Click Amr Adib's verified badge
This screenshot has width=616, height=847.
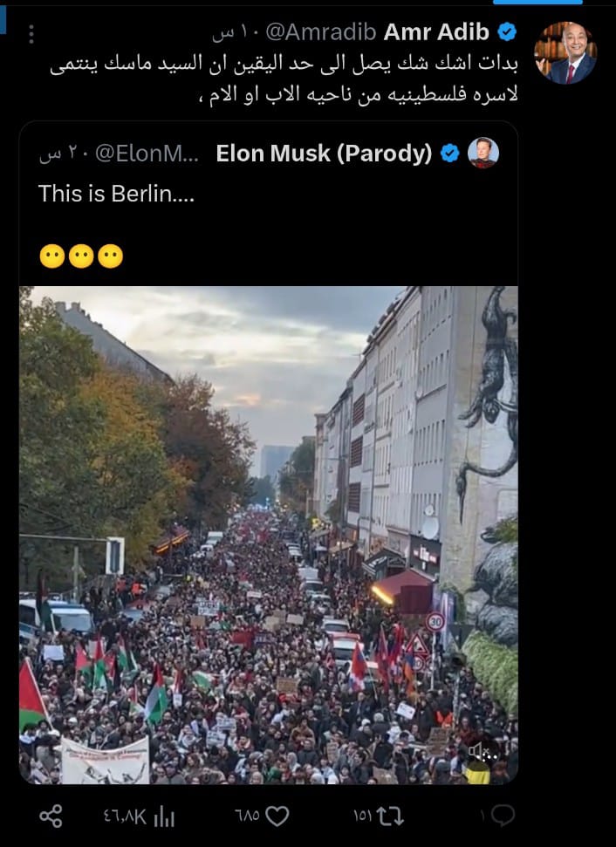tap(506, 33)
